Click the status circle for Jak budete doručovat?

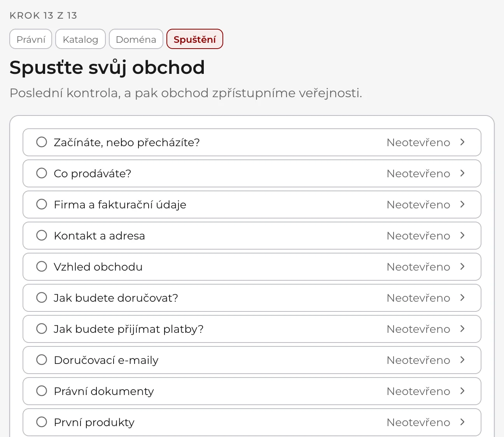(42, 298)
